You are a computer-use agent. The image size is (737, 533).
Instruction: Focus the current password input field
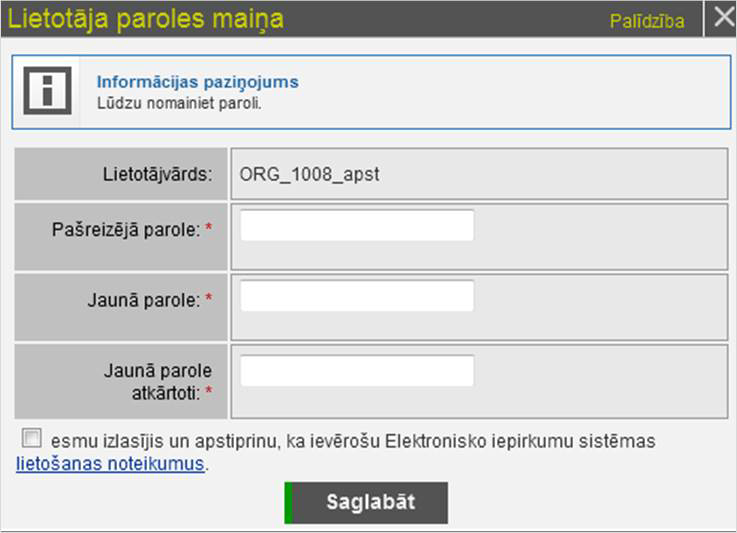357,226
